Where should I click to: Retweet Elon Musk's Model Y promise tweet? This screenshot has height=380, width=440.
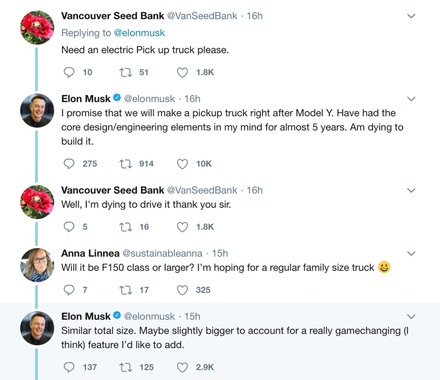coord(126,164)
